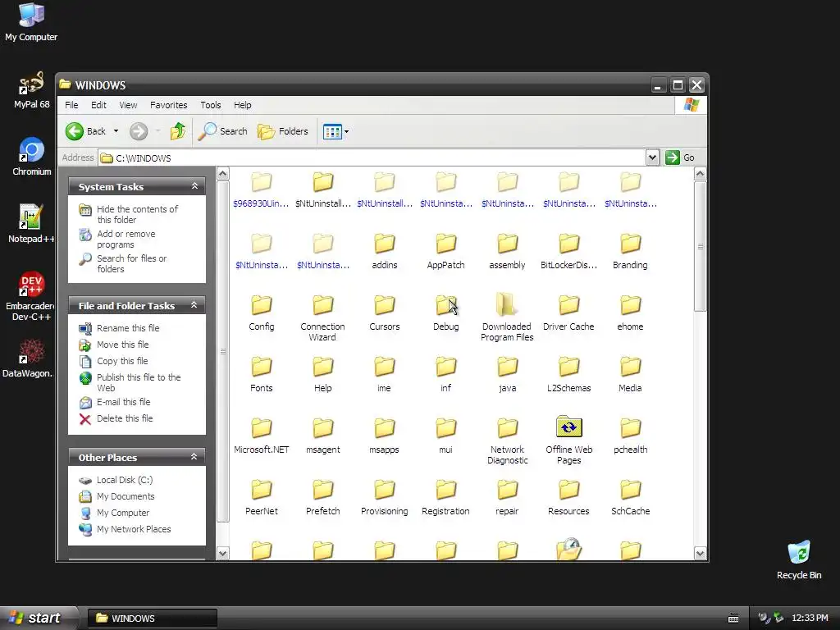
Task: Click file list scrollbar down arrow
Action: click(x=700, y=554)
